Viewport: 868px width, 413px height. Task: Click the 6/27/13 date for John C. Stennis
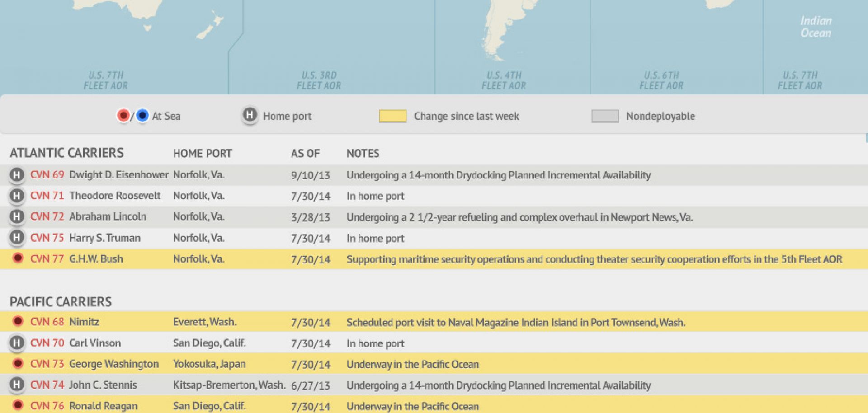[311, 385]
